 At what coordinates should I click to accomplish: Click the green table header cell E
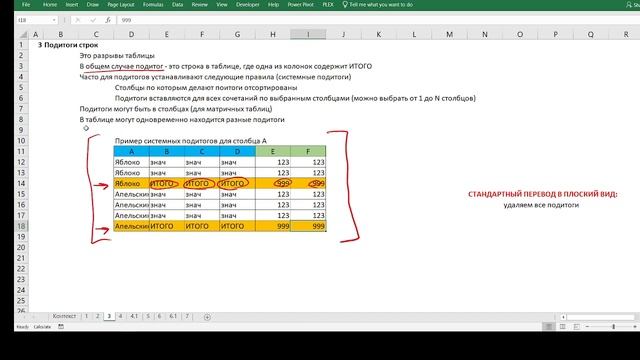point(273,151)
